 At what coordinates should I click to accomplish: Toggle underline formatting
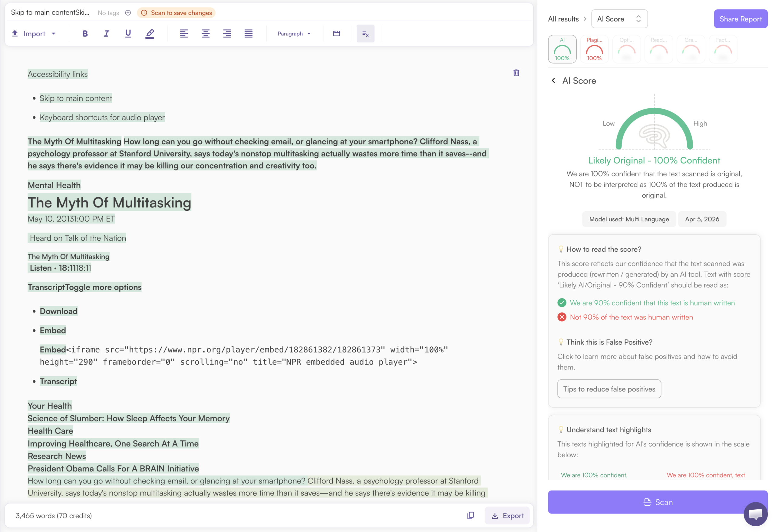click(128, 33)
